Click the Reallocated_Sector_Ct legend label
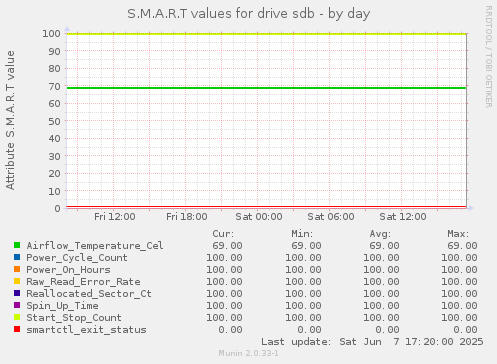 click(89, 294)
